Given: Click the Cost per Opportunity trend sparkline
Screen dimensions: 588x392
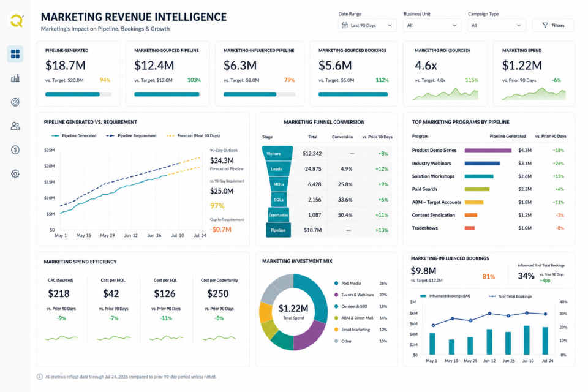Looking at the screenshot, I should 219,338.
